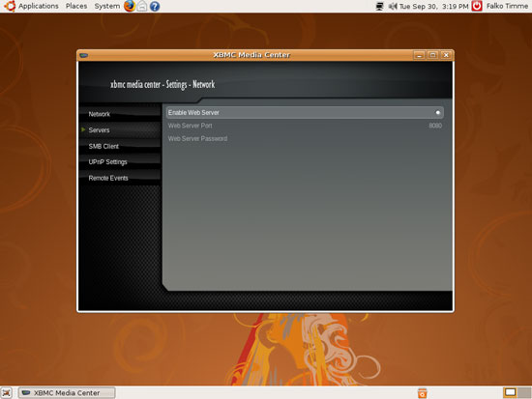Select the Web Server Port setting
Viewport: 532px width, 399px height.
(x=305, y=126)
